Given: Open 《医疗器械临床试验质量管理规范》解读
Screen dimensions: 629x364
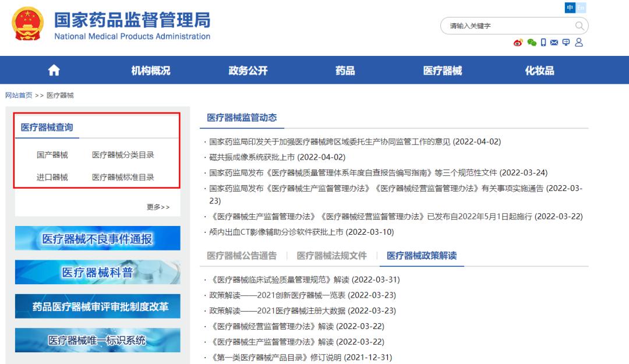Looking at the screenshot, I should pos(305,280).
